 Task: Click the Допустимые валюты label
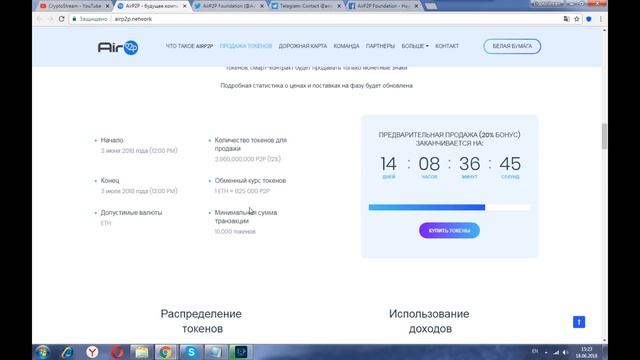pos(131,213)
